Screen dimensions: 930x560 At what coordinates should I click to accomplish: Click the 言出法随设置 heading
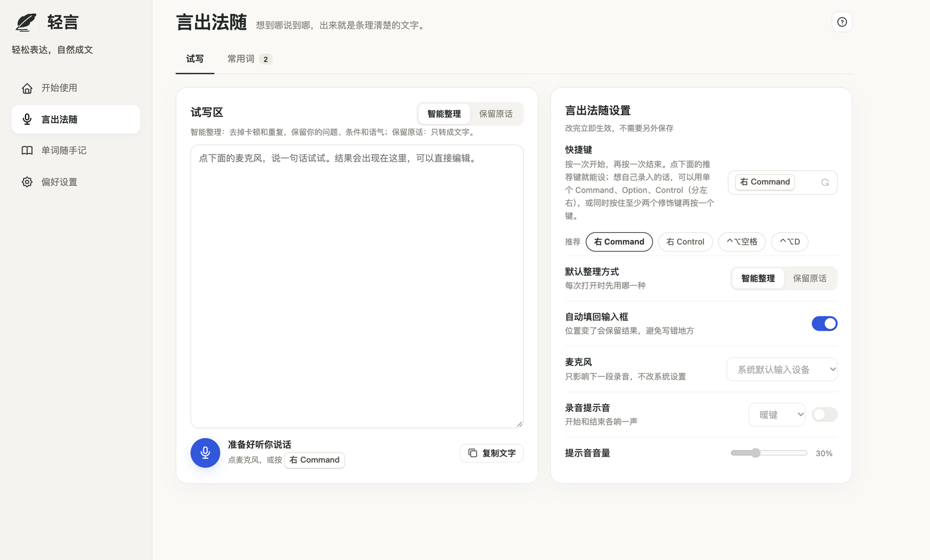[598, 110]
